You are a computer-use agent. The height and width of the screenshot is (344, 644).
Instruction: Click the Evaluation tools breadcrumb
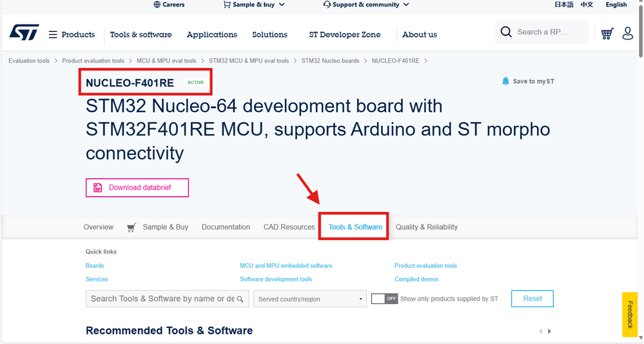tap(29, 61)
